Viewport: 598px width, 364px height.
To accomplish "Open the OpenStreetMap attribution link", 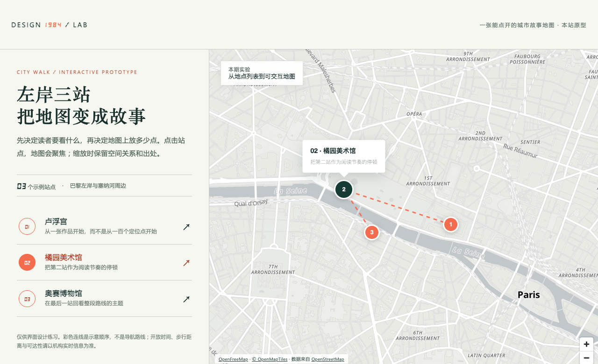I will coord(327,359).
